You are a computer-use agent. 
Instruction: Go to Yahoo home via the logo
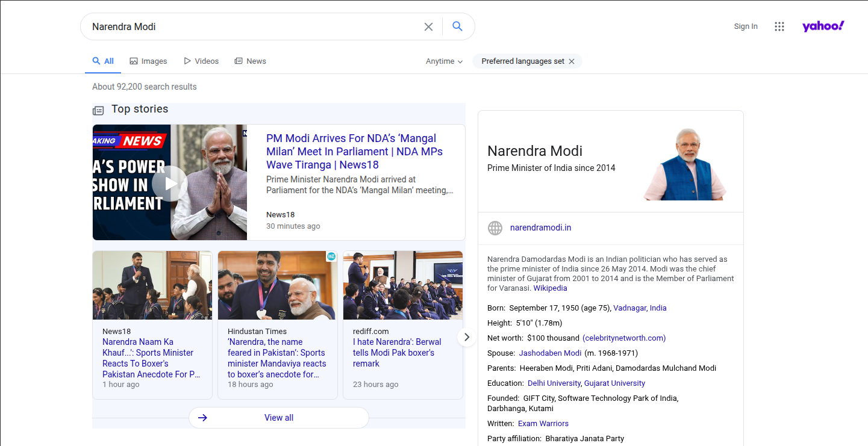point(823,26)
